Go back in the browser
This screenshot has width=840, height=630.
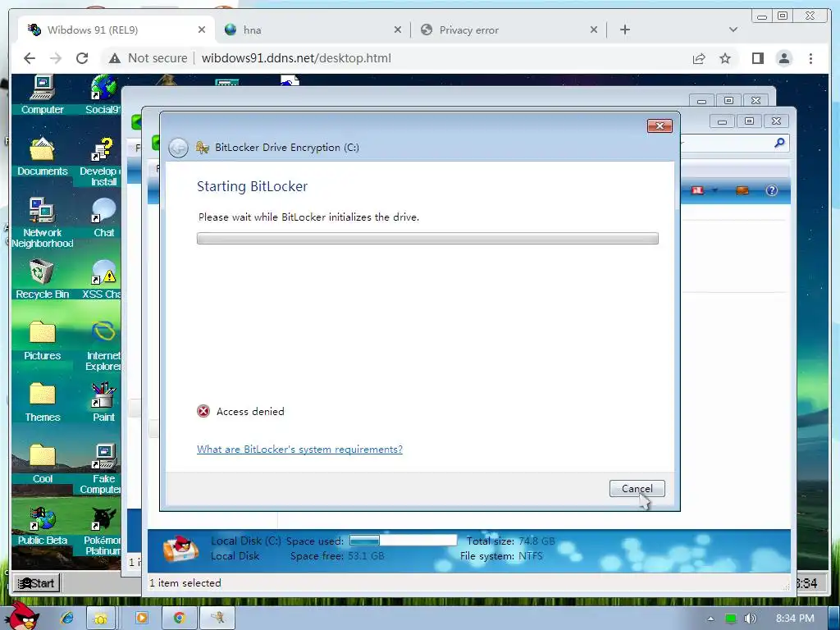[x=30, y=58]
